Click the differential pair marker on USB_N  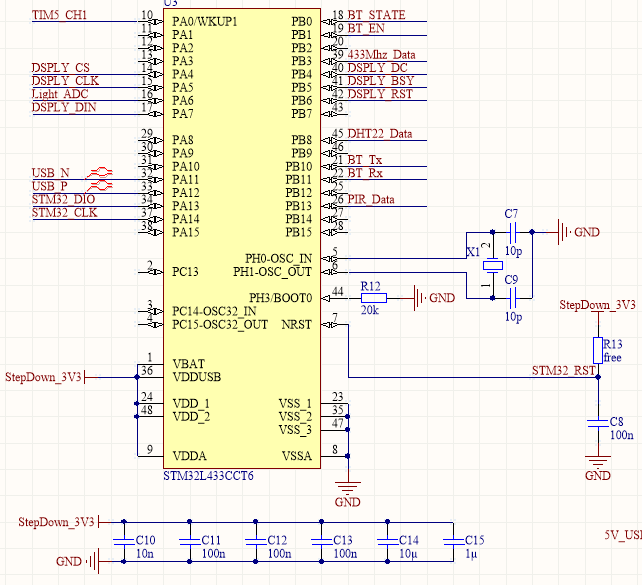[x=100, y=172]
